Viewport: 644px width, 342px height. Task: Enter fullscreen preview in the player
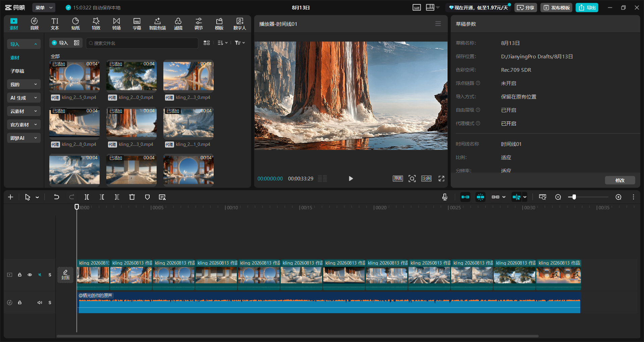pos(441,179)
